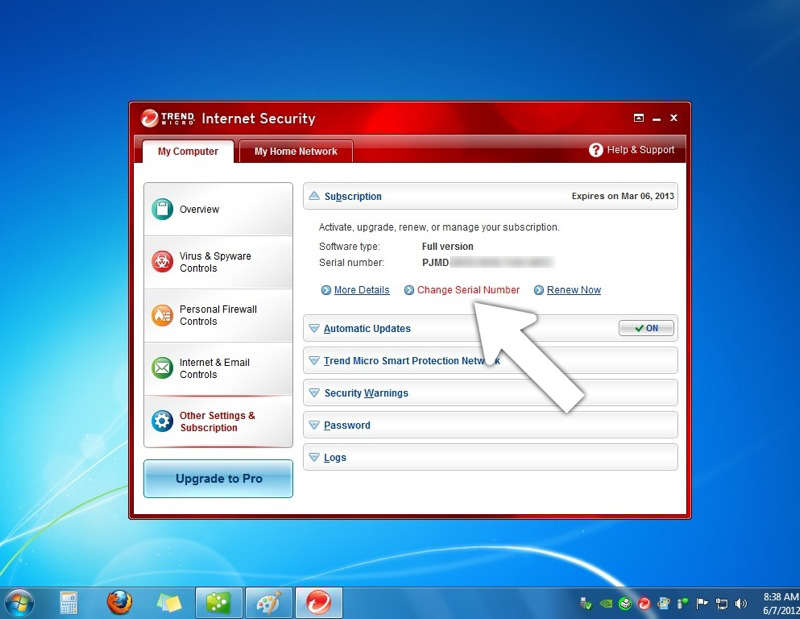Image resolution: width=800 pixels, height=619 pixels.
Task: Select Internet & Email Controls in sidebar
Action: (218, 368)
